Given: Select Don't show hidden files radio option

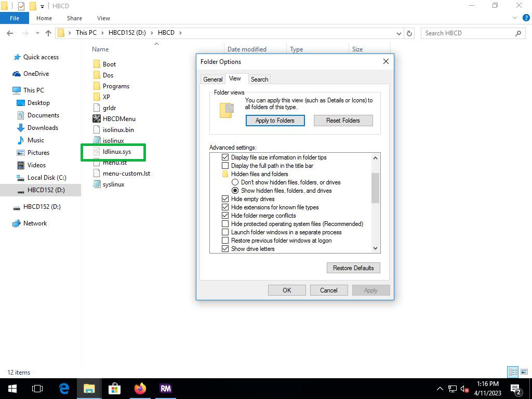Looking at the screenshot, I should pyautogui.click(x=235, y=182).
